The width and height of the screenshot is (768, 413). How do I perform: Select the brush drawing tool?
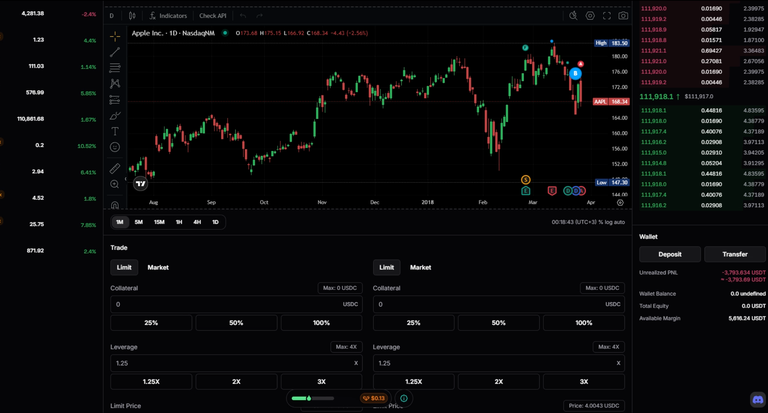coord(115,116)
